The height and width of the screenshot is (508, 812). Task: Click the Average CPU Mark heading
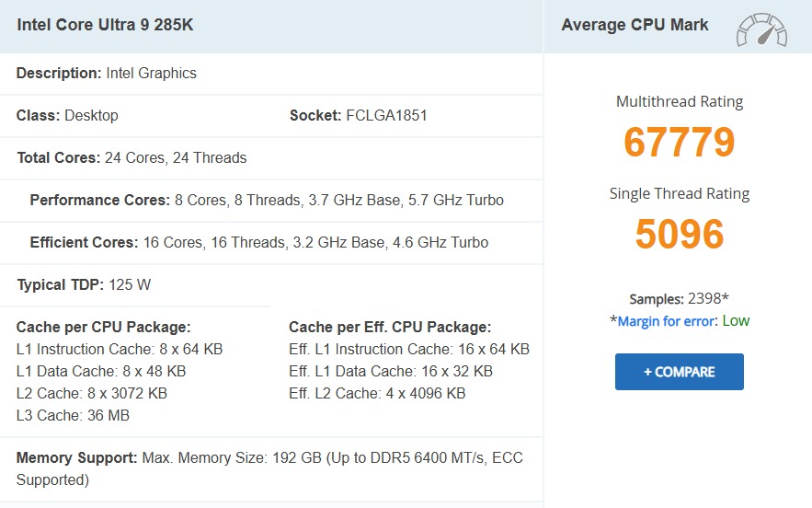[x=635, y=25]
